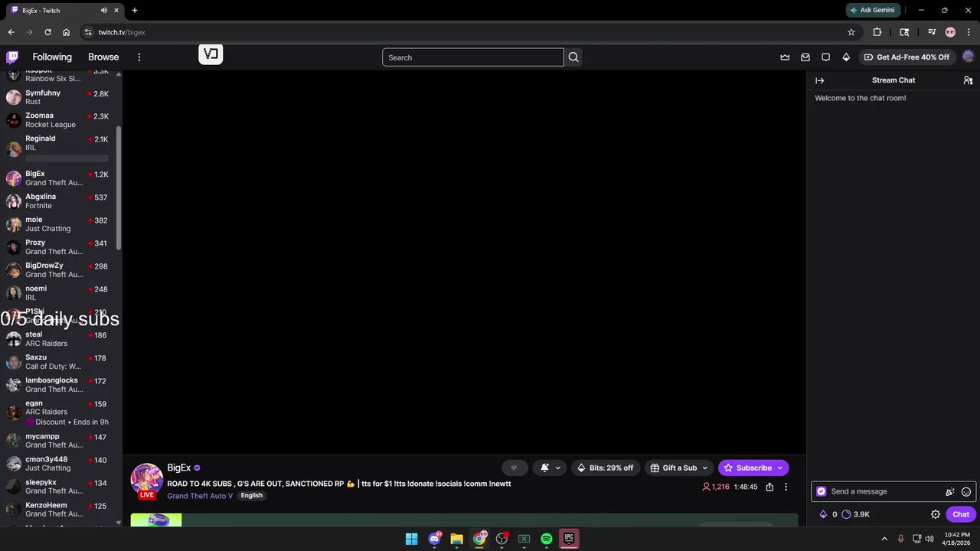Open Abgxlina's Fortnite channel
980x551 pixels.
tap(60, 201)
